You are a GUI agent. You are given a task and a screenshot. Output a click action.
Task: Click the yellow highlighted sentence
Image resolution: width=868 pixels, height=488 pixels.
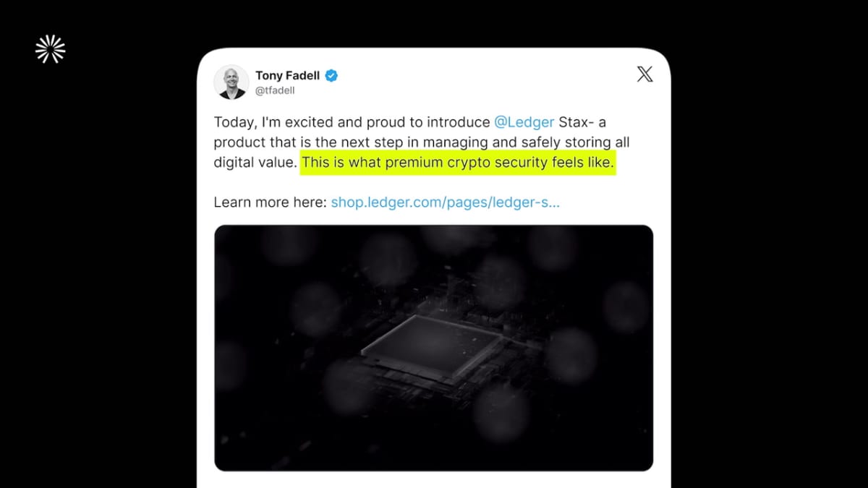[x=458, y=163]
